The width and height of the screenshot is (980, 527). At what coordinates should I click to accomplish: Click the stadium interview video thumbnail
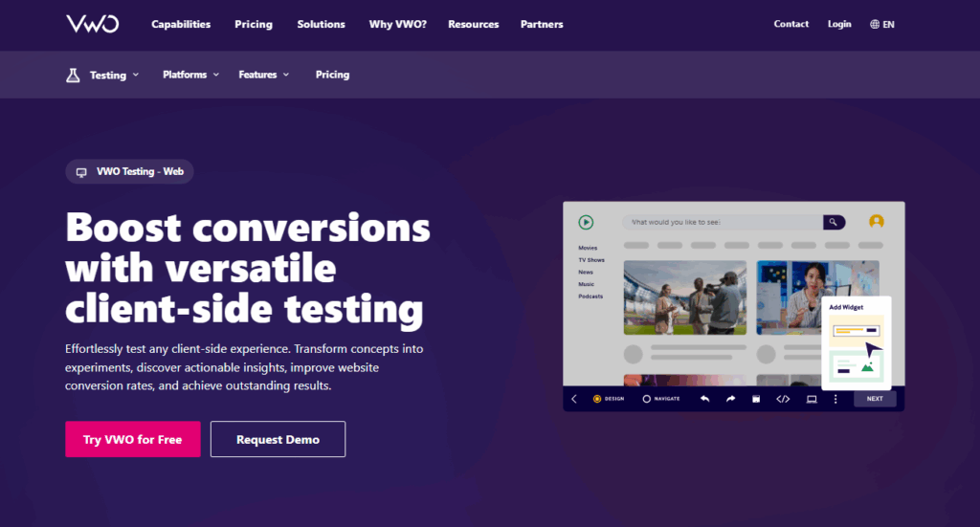[684, 297]
